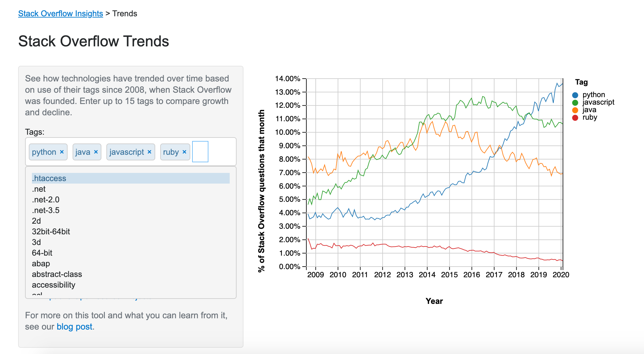Remove the python tag
Image resolution: width=644 pixels, height=354 pixels.
pos(62,152)
